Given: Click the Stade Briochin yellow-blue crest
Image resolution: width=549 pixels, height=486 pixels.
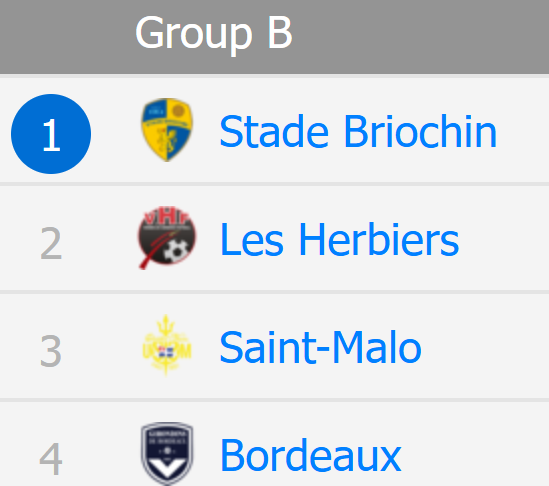Looking at the screenshot, I should pyautogui.click(x=167, y=130).
